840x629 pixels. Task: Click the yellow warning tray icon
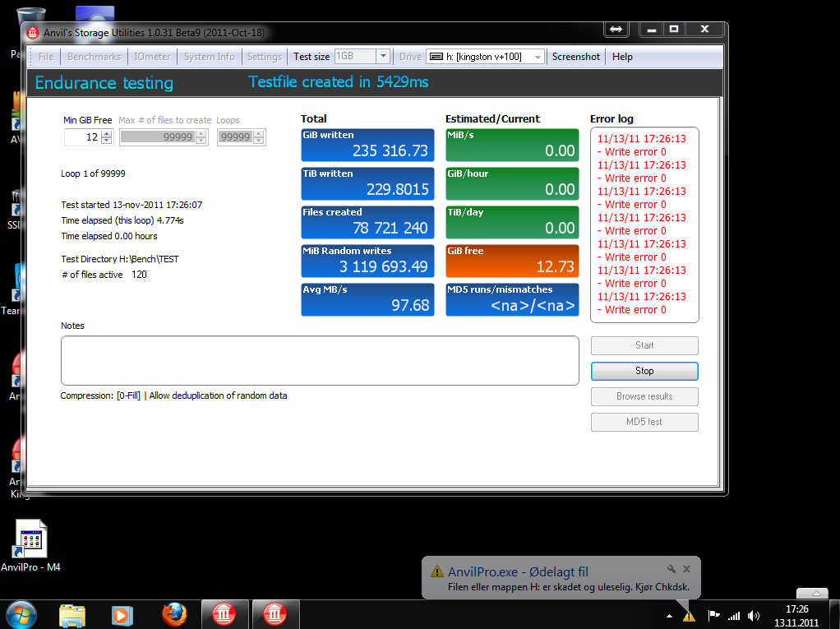(x=689, y=616)
